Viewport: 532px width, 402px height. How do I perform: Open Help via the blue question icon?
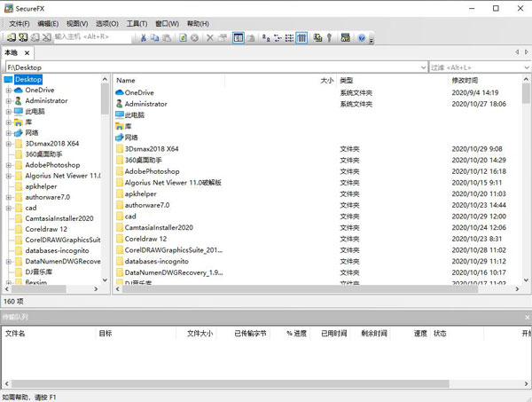coord(362,38)
